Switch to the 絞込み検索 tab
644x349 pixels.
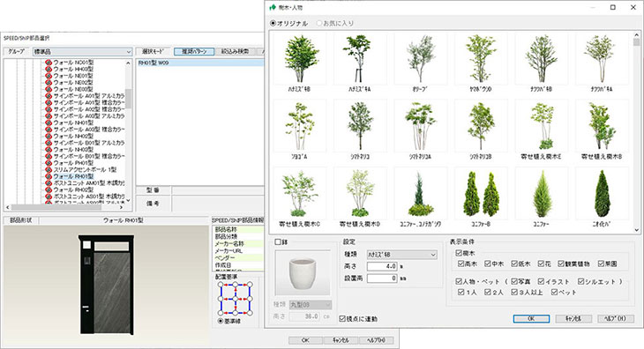[235, 52]
